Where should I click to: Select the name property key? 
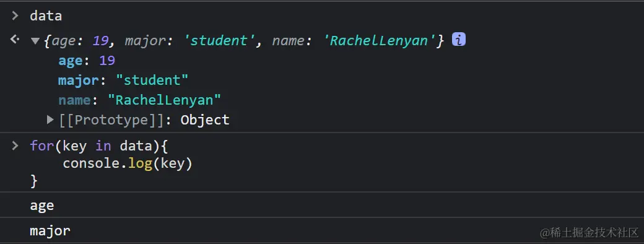[74, 100]
